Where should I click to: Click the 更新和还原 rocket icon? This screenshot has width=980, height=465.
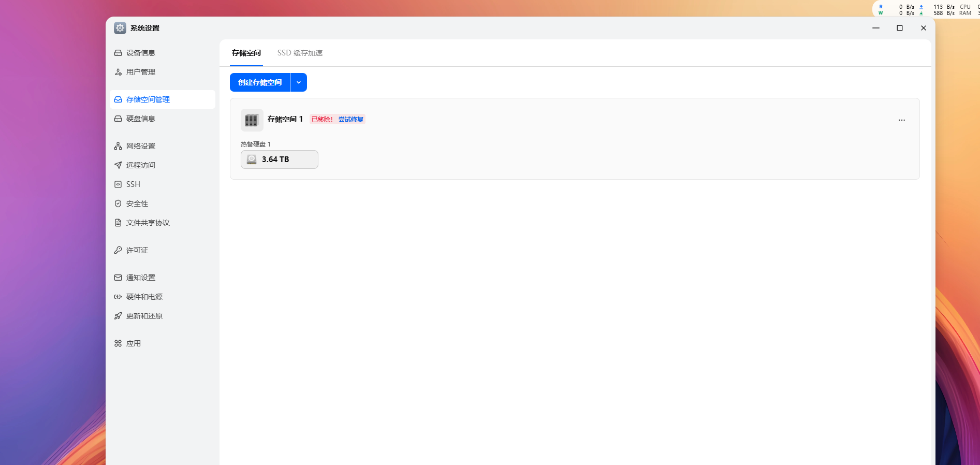(118, 316)
